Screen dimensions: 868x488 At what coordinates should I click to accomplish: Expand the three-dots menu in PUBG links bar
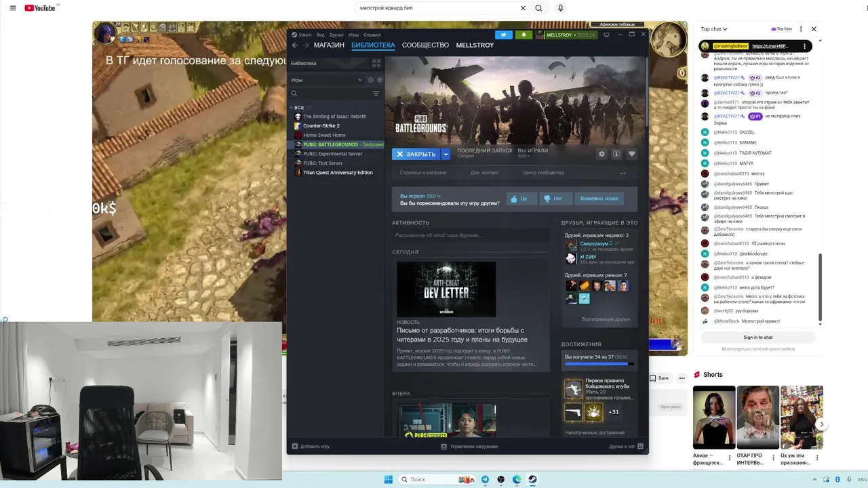coord(623,173)
